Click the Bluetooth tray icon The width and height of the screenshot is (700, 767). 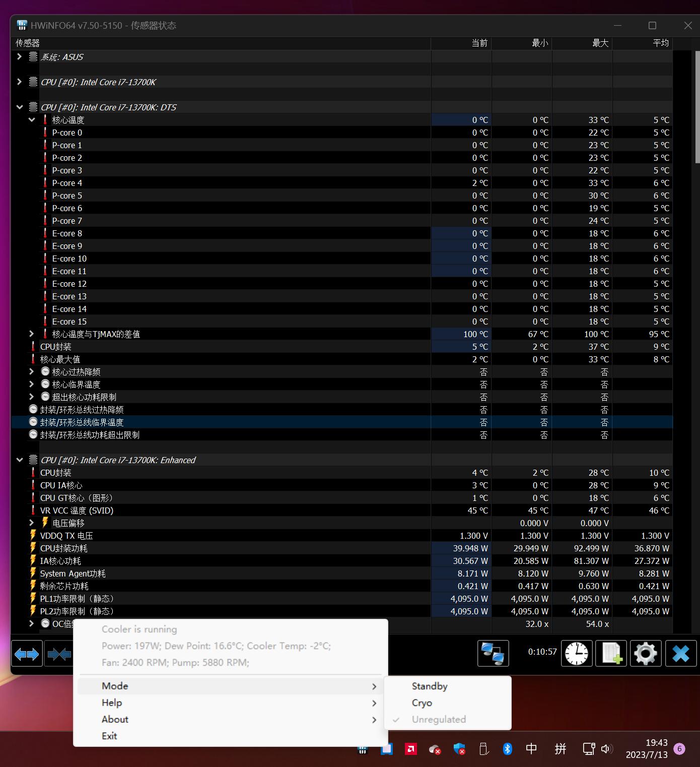507,749
